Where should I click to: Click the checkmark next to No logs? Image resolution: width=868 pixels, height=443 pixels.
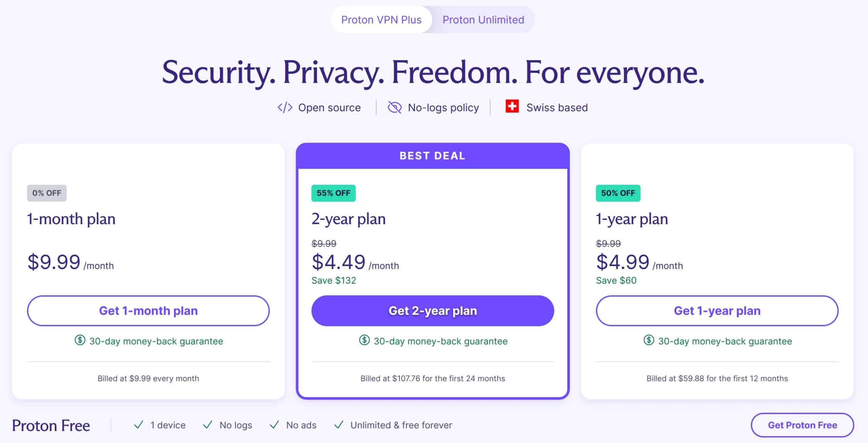point(208,425)
